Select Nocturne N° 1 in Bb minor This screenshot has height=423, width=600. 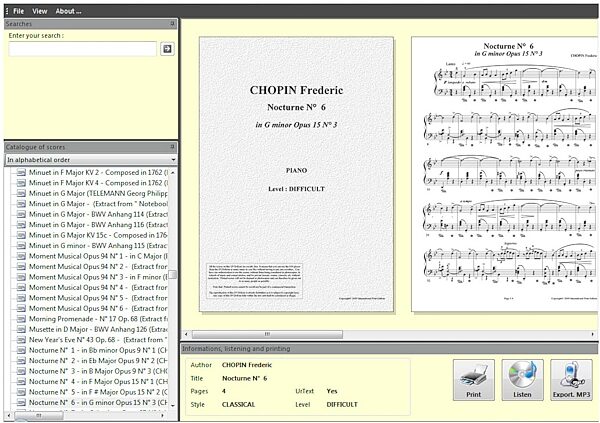(x=98, y=350)
